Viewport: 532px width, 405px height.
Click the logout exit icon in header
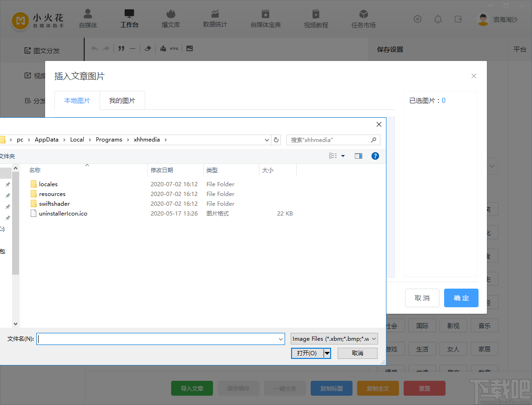pyautogui.click(x=459, y=19)
